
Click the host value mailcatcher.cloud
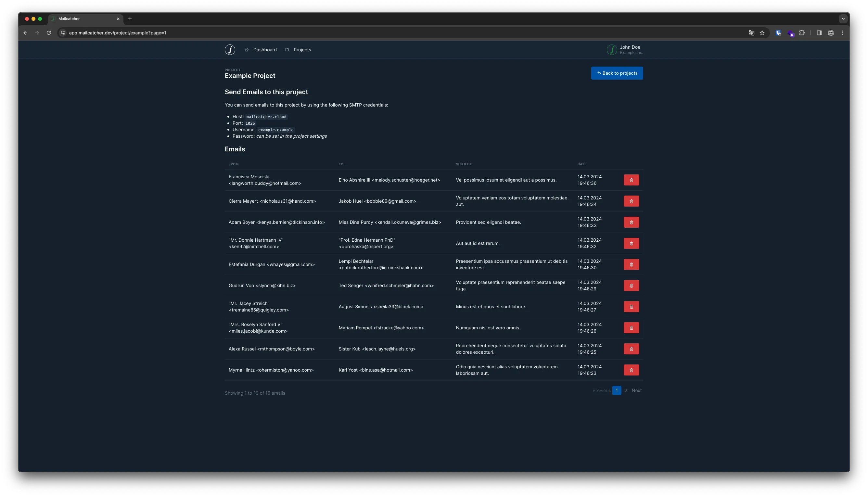(266, 117)
